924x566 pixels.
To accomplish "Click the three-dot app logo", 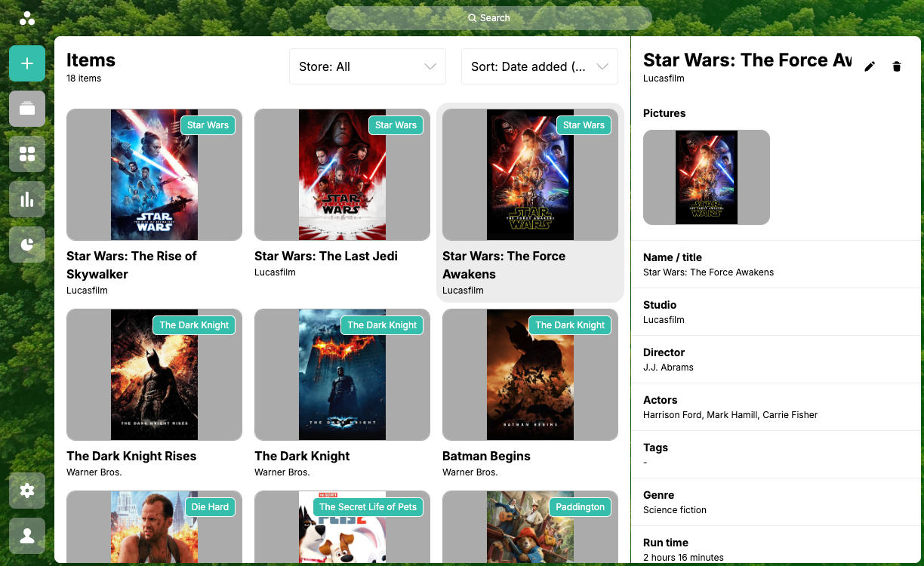I will coord(27,18).
